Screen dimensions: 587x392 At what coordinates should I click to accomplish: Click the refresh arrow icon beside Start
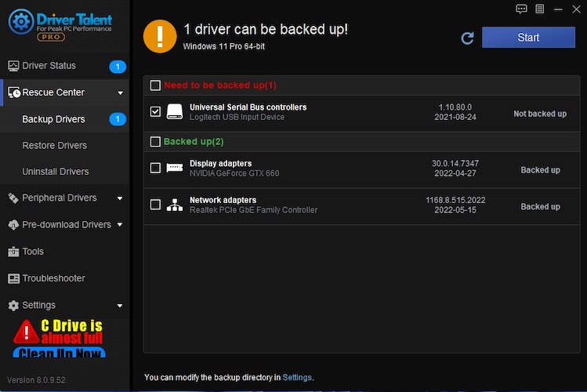(467, 38)
